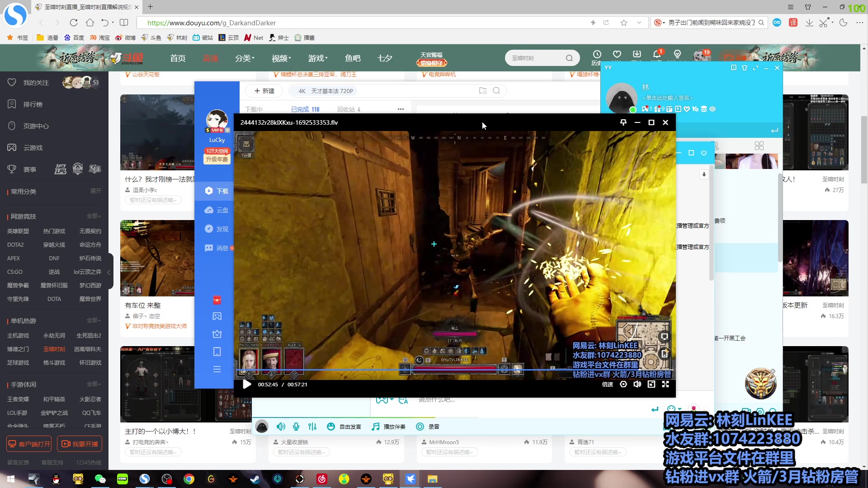The width and height of the screenshot is (868, 488).
Task: Reload the browser page
Action: tap(74, 23)
